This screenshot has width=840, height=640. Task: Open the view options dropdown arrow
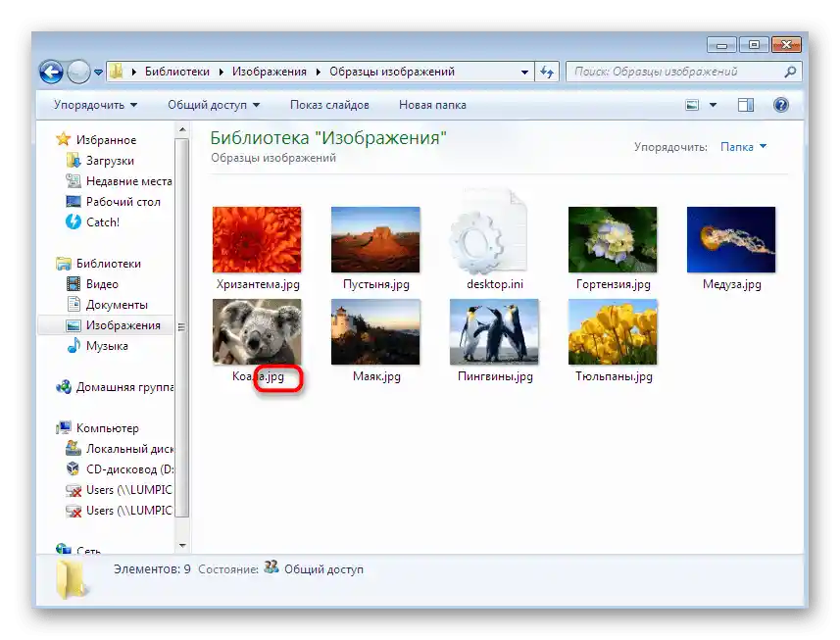pyautogui.click(x=713, y=105)
